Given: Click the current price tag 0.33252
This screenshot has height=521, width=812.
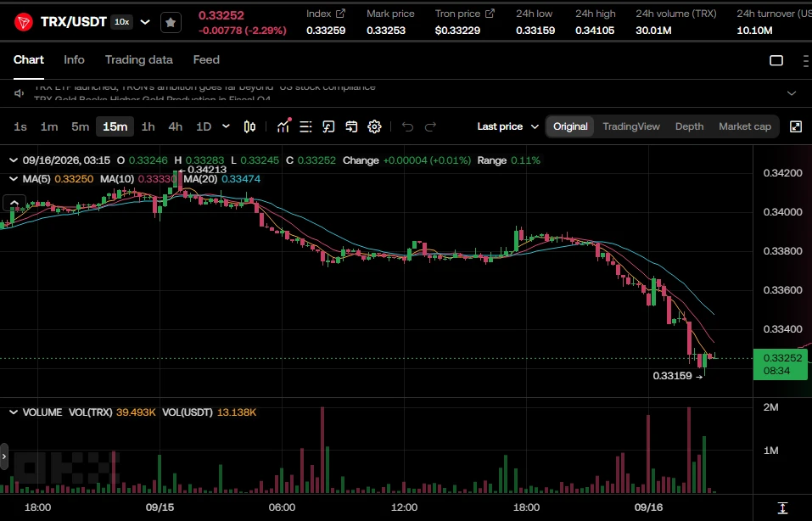Looking at the screenshot, I should click(780, 365).
